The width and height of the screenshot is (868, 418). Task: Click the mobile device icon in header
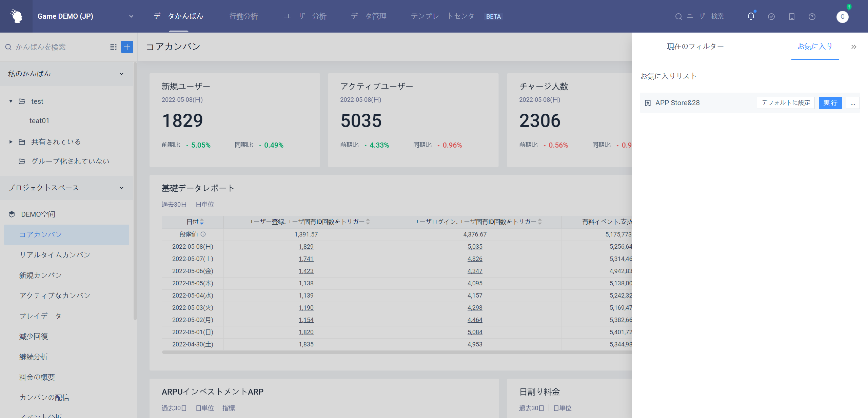[x=792, y=17]
